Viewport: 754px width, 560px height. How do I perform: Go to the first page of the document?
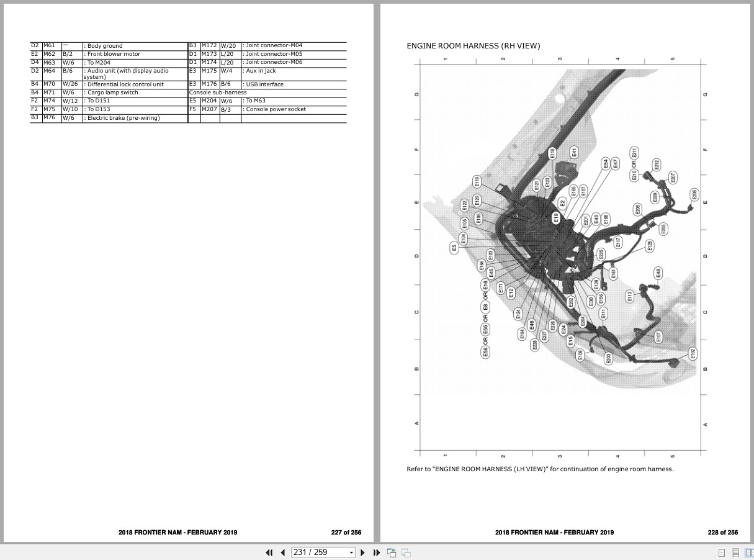pos(269,553)
